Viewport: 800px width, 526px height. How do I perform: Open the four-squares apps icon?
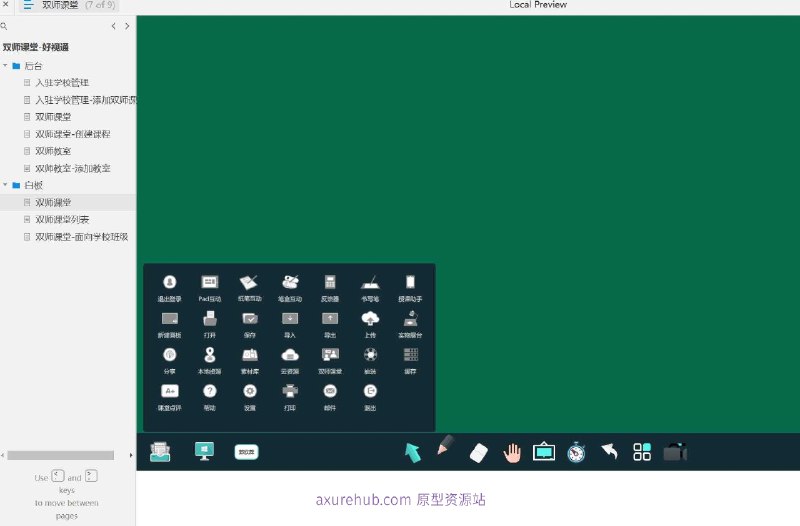point(642,452)
